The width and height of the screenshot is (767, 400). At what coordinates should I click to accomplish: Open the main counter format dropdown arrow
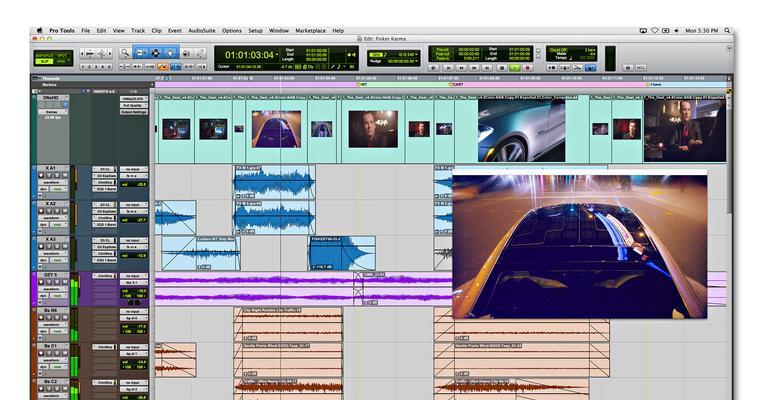[x=277, y=55]
